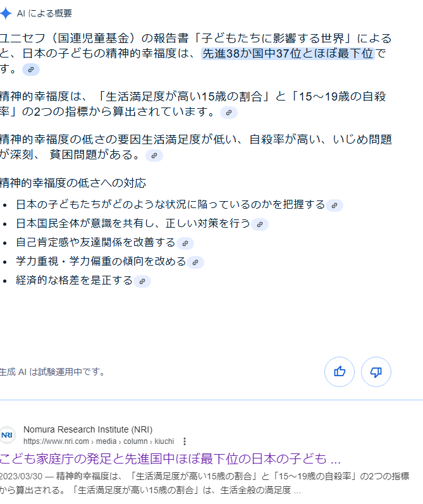This screenshot has width=423, height=504.
Task: Click the AI による概要 sparkle icon
Action: tap(6, 13)
